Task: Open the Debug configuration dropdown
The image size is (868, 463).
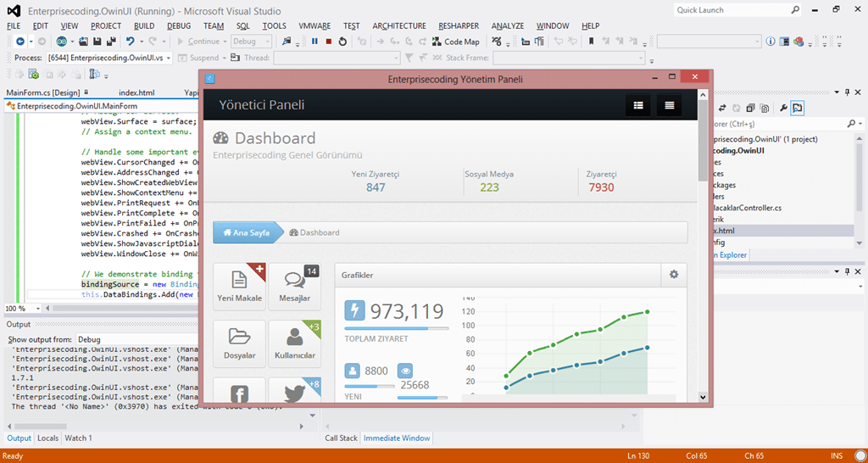Action: (x=252, y=42)
